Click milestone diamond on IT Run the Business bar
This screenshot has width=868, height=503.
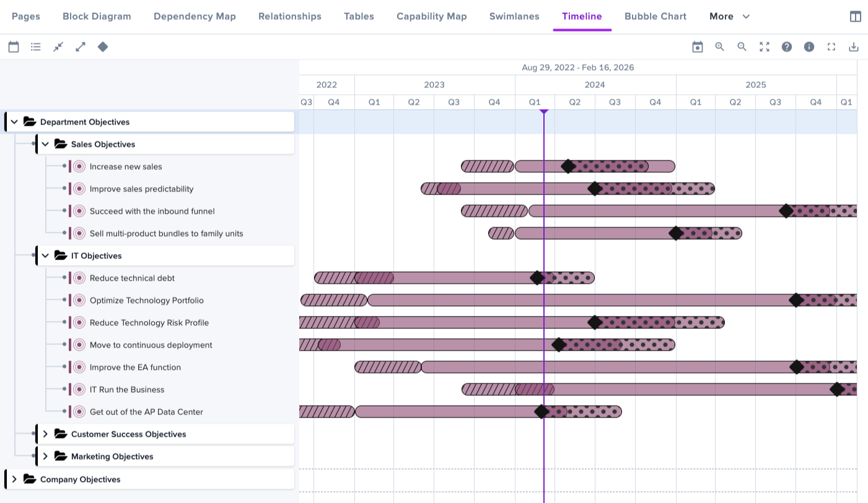tap(837, 389)
